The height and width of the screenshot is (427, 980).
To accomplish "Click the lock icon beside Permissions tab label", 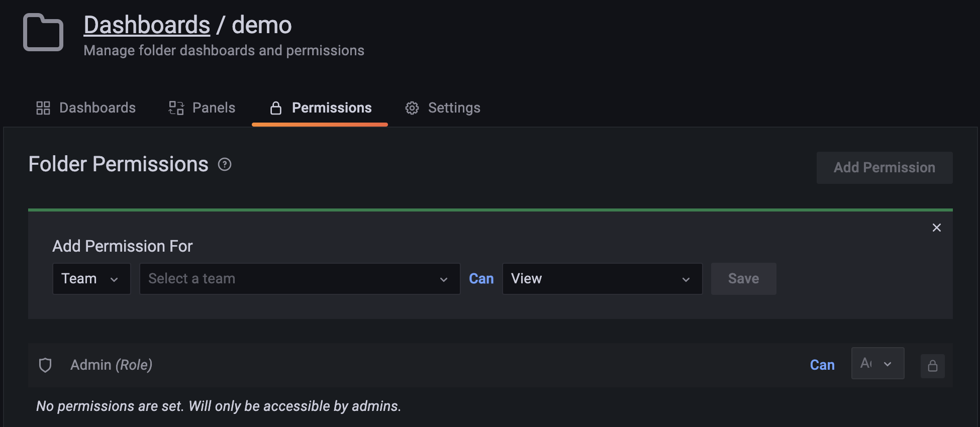I will tap(275, 108).
